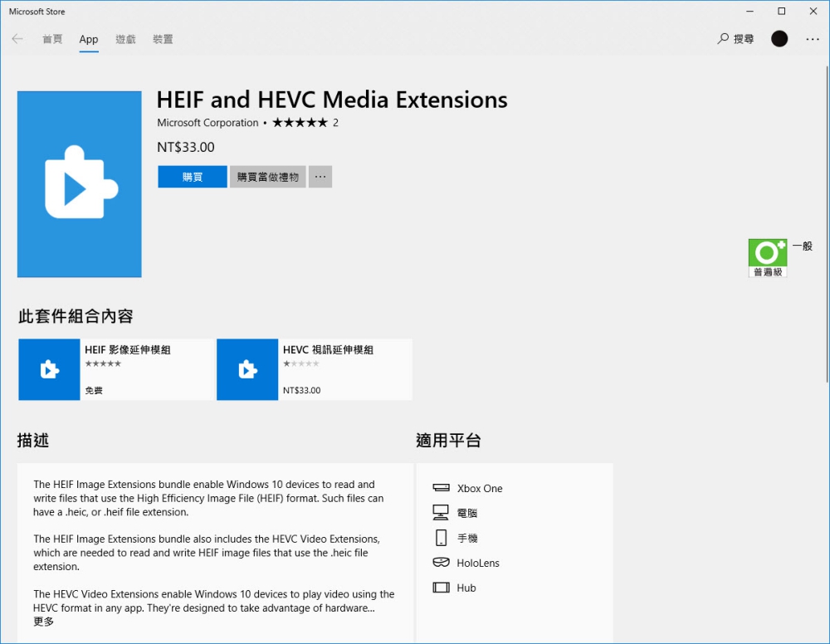The height and width of the screenshot is (644, 830).
Task: Click the HoloLens platform icon
Action: tap(441, 563)
